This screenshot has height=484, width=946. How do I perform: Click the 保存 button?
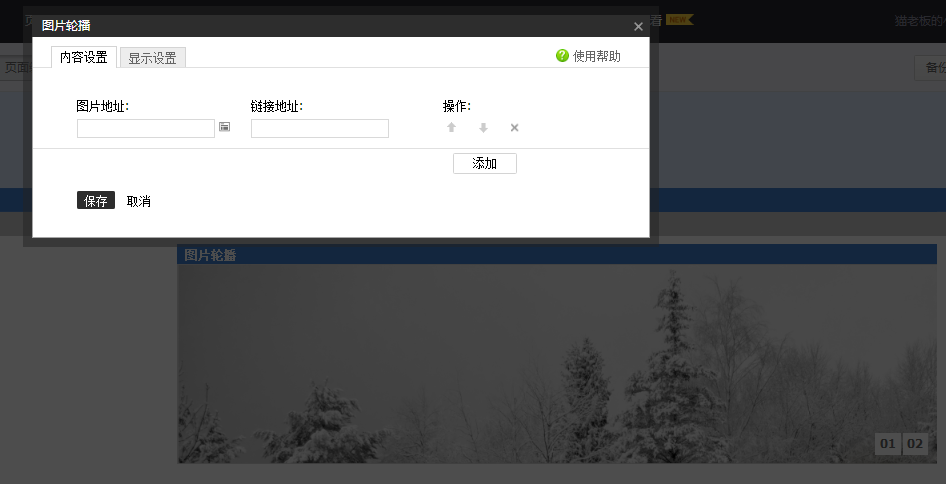pyautogui.click(x=96, y=201)
